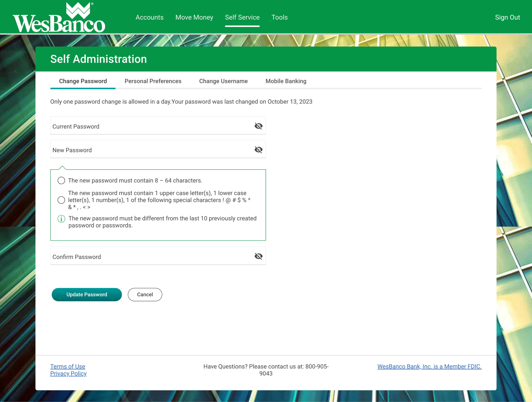The width and height of the screenshot is (532, 402).
Task: Focus the New Password input field
Action: (x=158, y=149)
